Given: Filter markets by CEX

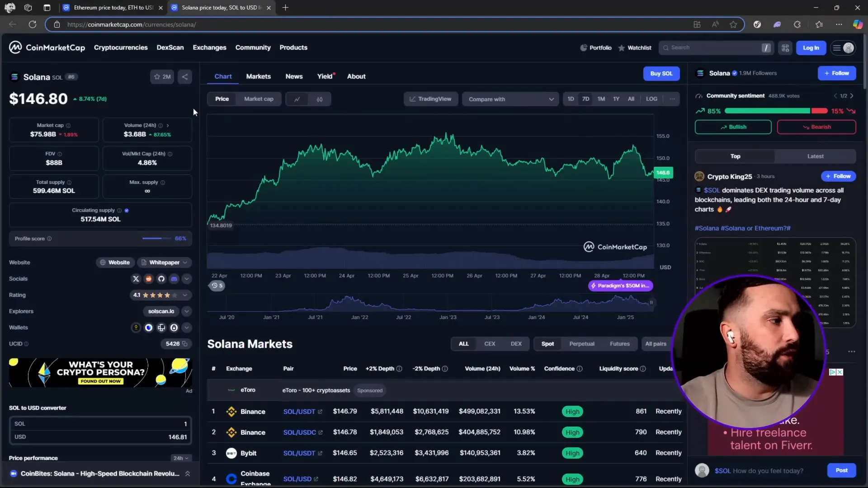Looking at the screenshot, I should tap(490, 344).
